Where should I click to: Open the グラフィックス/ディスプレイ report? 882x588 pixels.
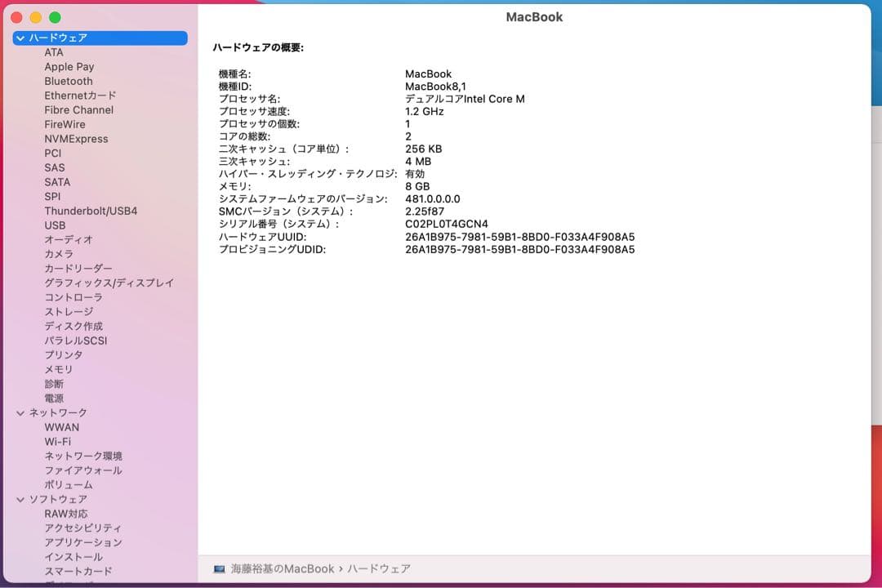[x=109, y=283]
